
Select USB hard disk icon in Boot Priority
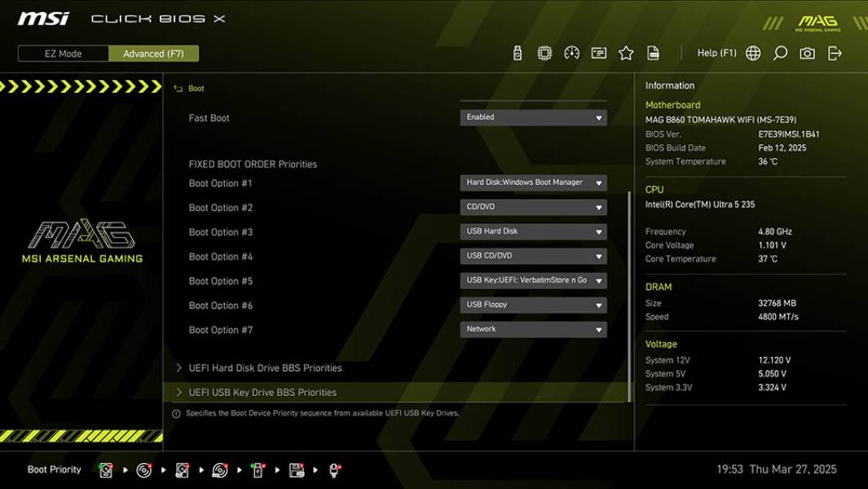tap(182, 470)
